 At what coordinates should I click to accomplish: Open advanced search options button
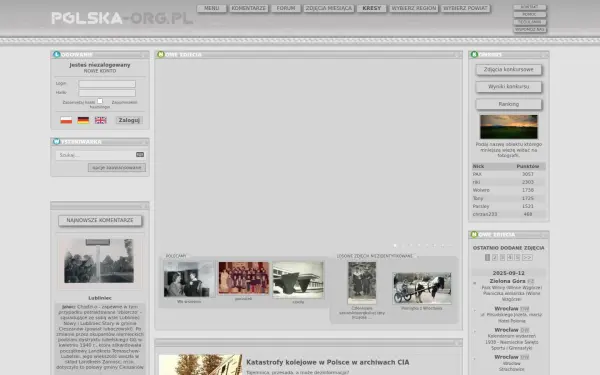[117, 168]
